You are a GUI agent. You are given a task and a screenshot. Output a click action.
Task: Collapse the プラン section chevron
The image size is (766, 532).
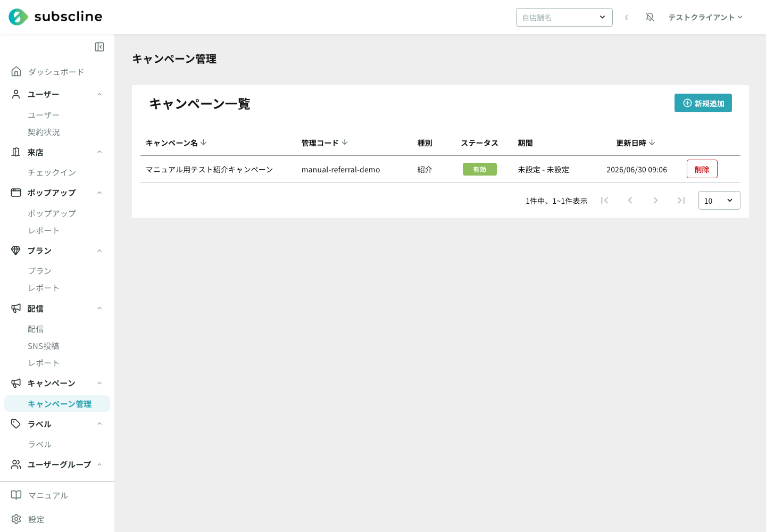[x=99, y=251]
